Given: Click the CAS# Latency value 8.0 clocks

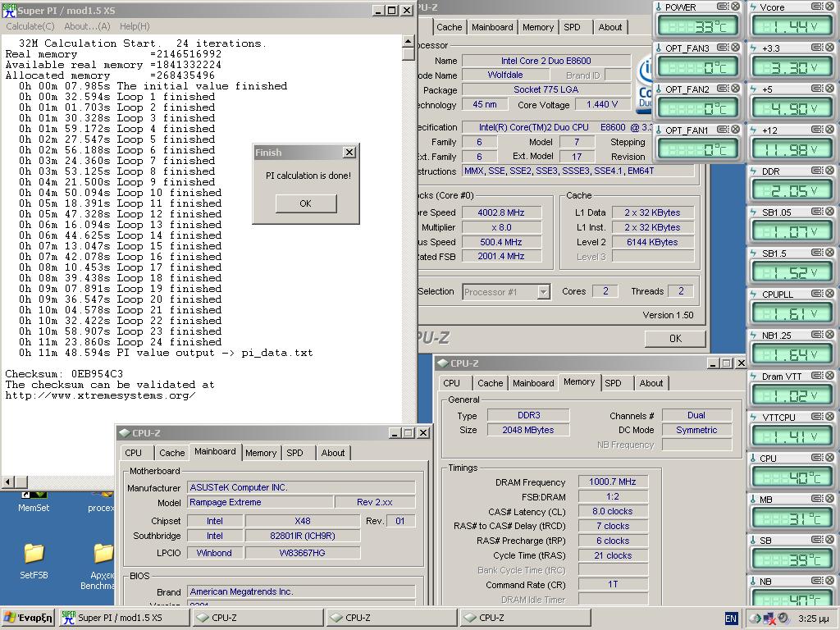Looking at the screenshot, I should coord(613,511).
